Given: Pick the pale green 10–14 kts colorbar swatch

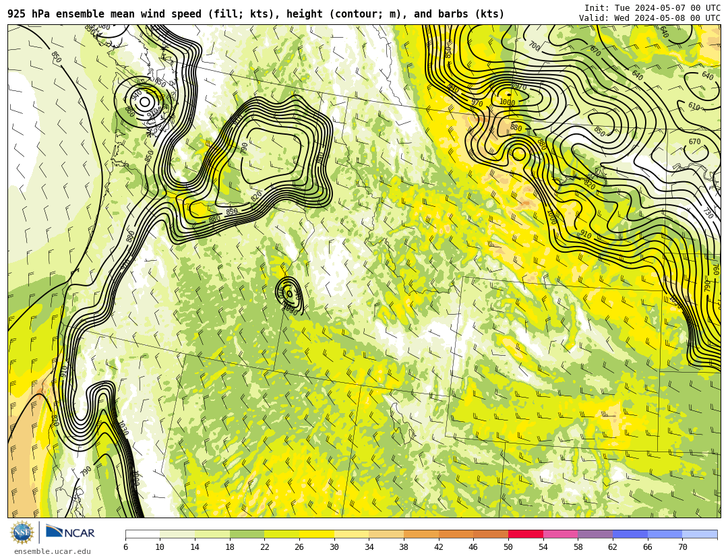Looking at the screenshot, I should 177,534.
